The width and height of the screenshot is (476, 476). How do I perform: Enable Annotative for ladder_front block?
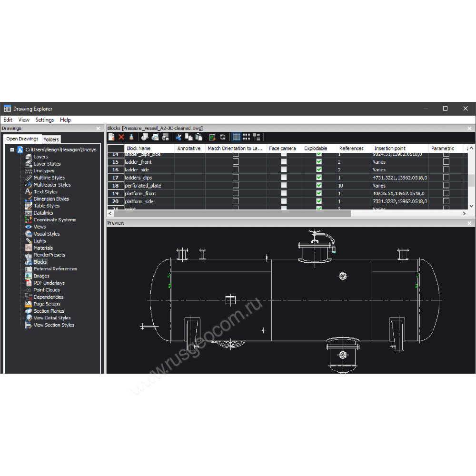coord(235,162)
